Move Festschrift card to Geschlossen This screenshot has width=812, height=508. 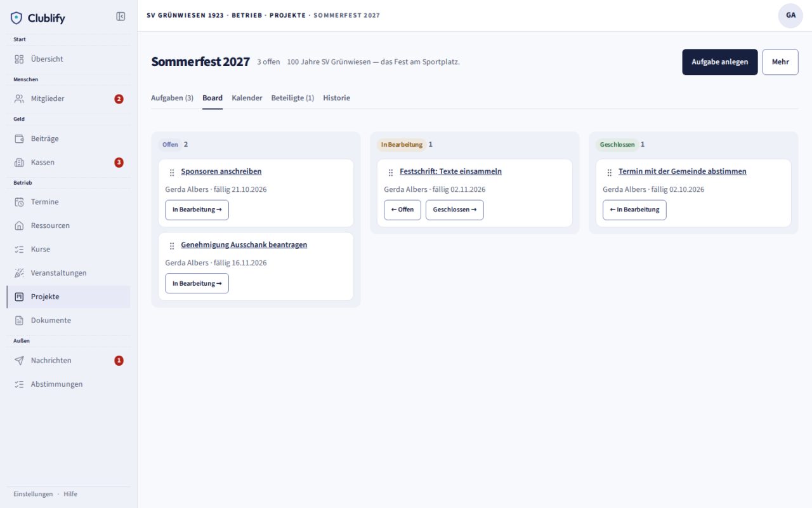coord(455,210)
